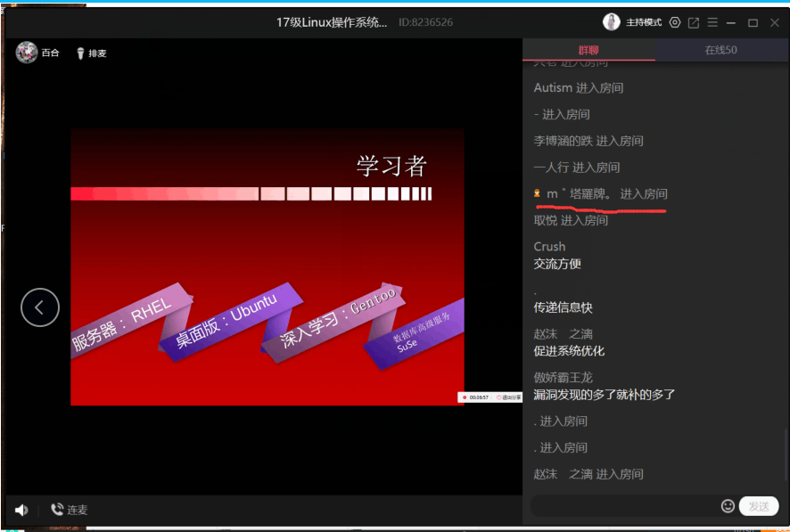Viewport: 790px width, 532px height.
Task: Pop out the window with the external-link icon
Action: click(x=694, y=22)
